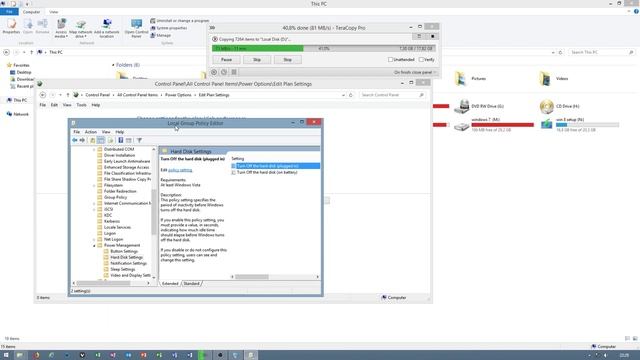This screenshot has width=640, height=360.
Task: Toggle the Verify checkbox in TeraCopy
Action: 421,60
